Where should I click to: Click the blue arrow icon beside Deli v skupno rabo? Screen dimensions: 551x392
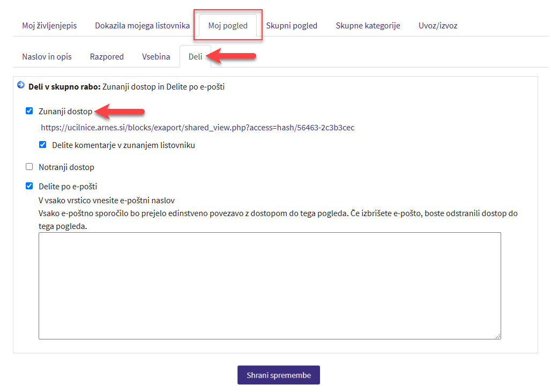[21, 85]
